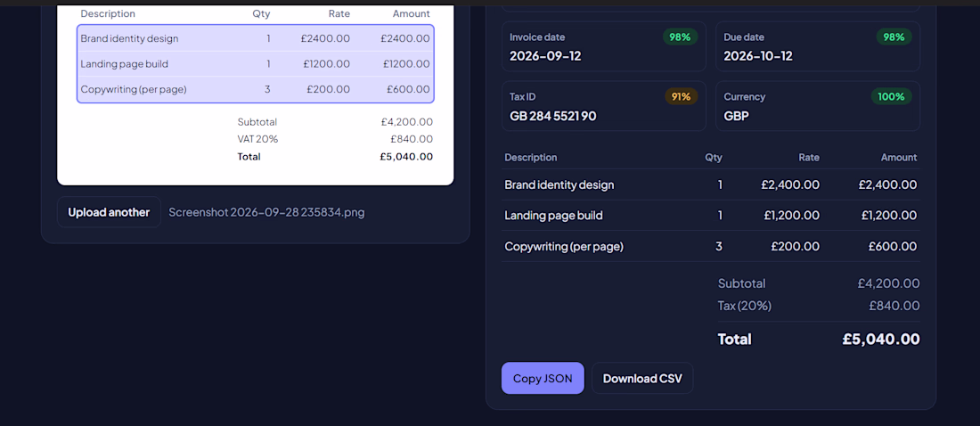This screenshot has width=980, height=426.
Task: Click the Rate header in extracted table
Action: tap(809, 157)
